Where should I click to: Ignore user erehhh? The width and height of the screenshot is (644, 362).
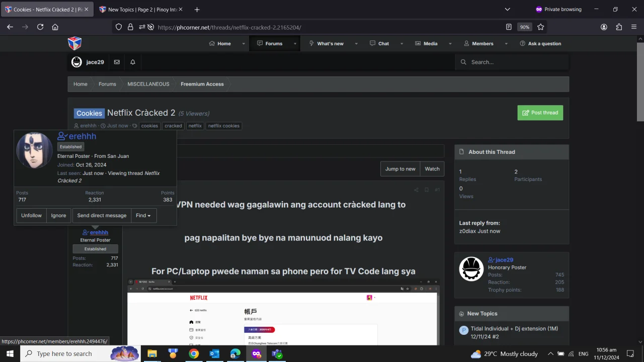[x=58, y=216]
